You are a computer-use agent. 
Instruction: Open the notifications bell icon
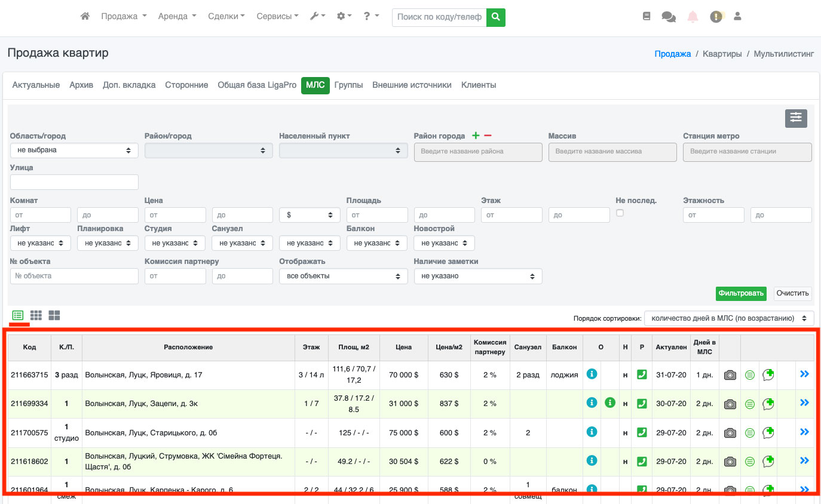tap(693, 17)
